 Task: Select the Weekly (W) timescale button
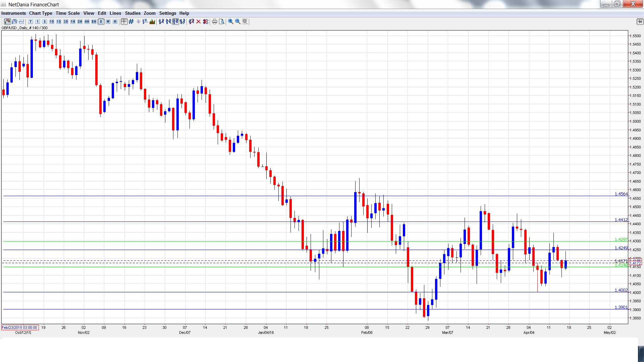pyautogui.click(x=108, y=21)
